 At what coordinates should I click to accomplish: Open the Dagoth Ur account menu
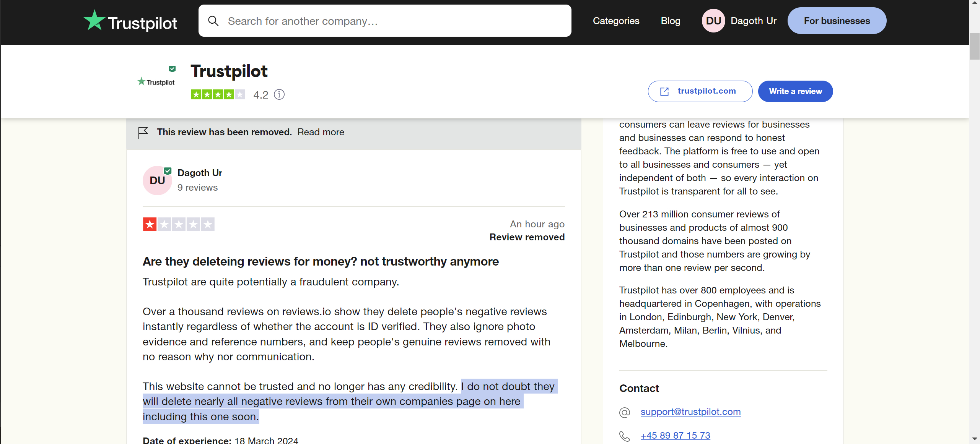tap(753, 21)
